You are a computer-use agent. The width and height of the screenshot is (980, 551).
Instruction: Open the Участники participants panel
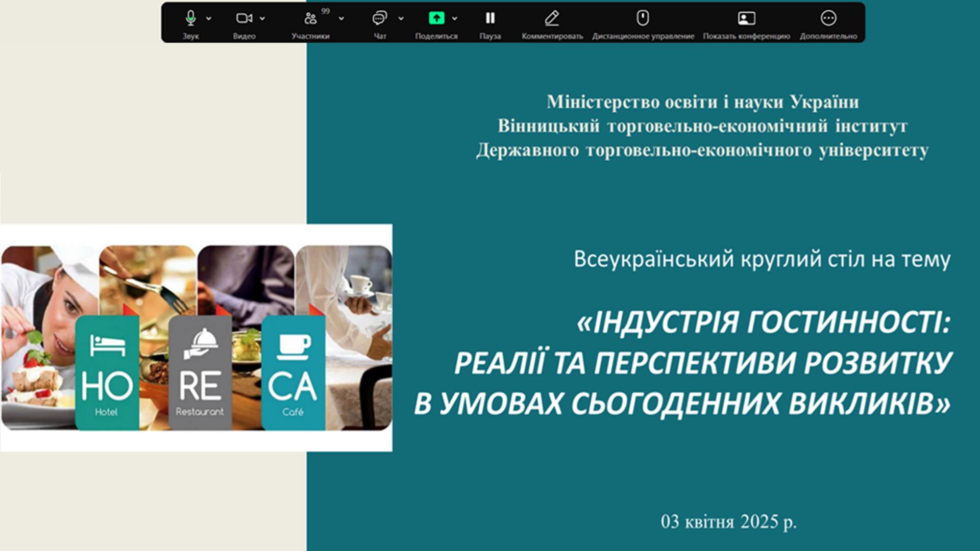[x=310, y=19]
